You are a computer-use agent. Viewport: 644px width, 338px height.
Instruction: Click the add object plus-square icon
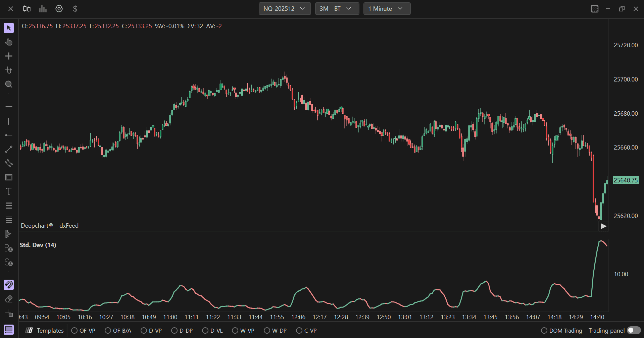[x=9, y=313]
